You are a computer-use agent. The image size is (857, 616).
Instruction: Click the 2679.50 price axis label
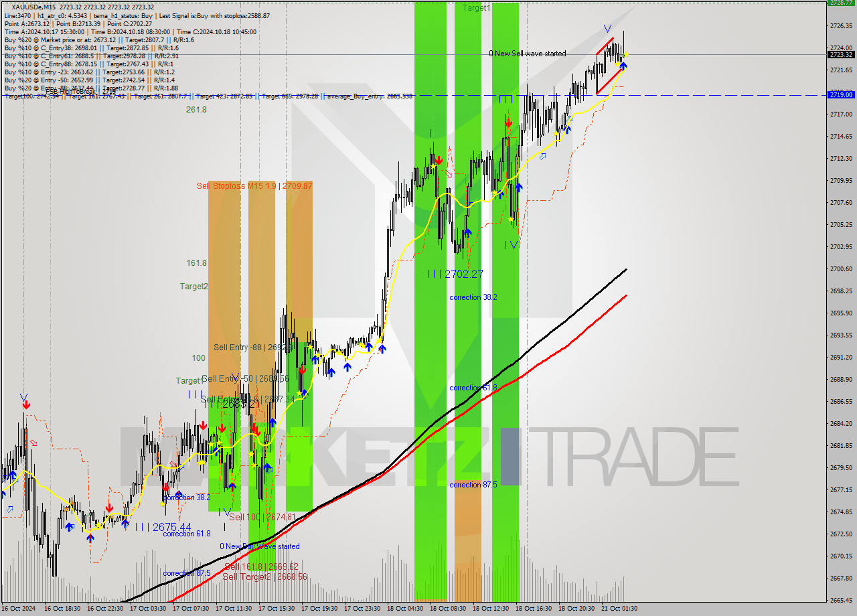point(841,467)
